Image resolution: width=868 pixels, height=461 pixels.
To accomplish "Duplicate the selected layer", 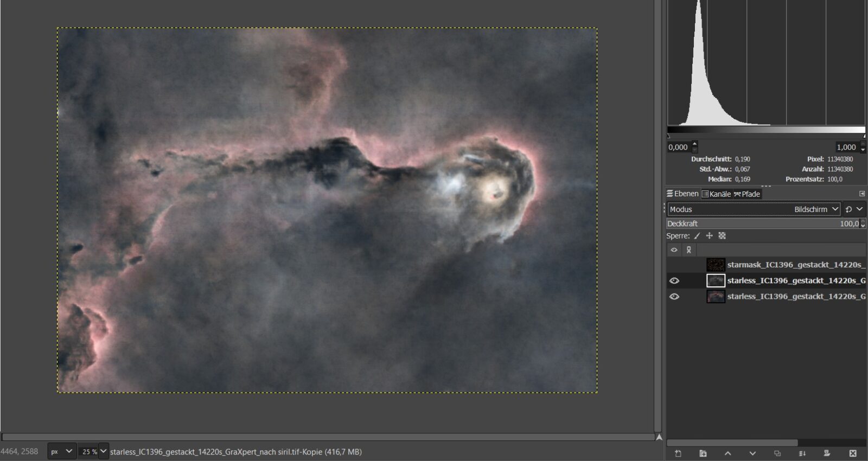I will pyautogui.click(x=777, y=453).
